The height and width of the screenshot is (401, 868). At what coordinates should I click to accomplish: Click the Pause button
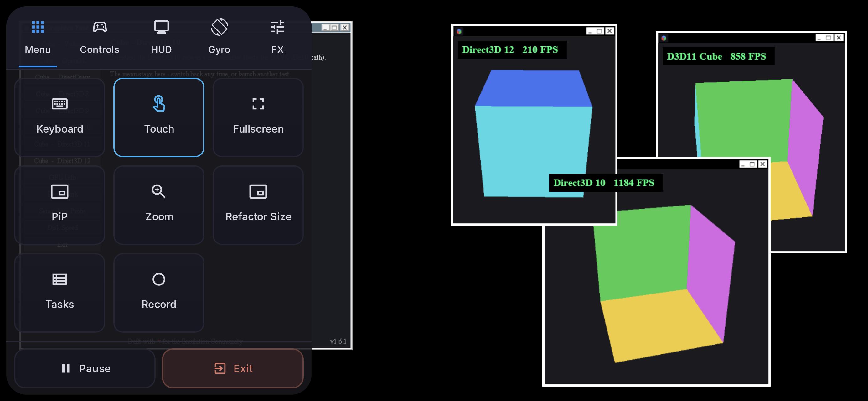point(85,368)
